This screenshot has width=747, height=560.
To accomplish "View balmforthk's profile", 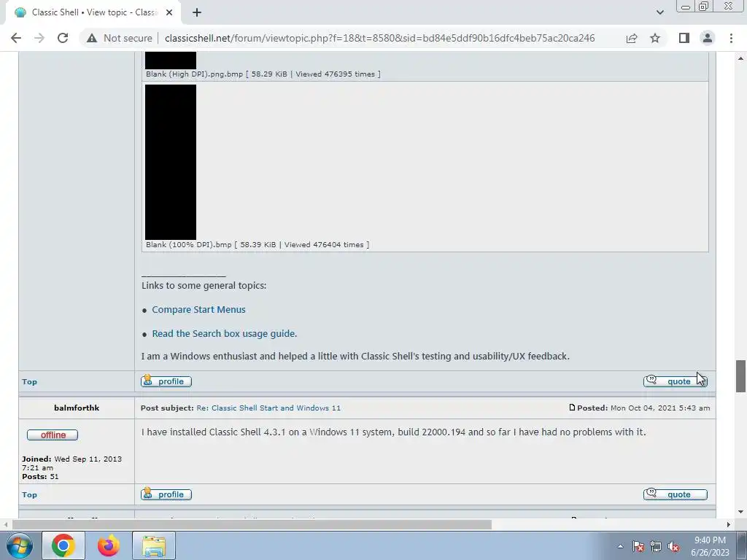I will [x=166, y=494].
